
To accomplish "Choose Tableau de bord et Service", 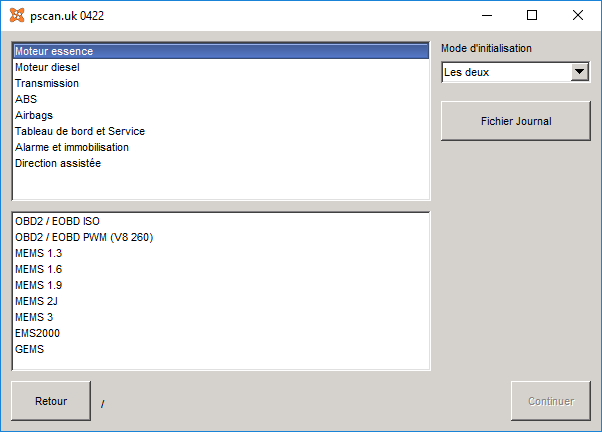I will pyautogui.click(x=221, y=131).
